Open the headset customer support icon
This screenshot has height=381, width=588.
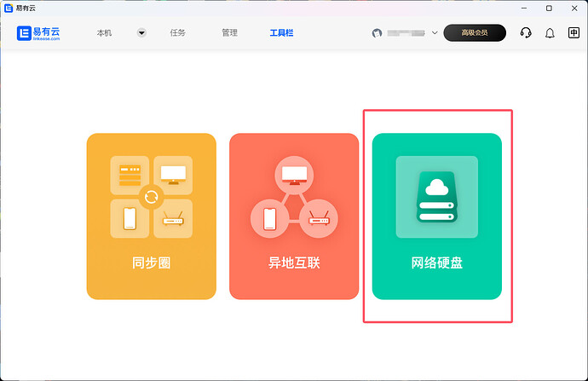[526, 33]
